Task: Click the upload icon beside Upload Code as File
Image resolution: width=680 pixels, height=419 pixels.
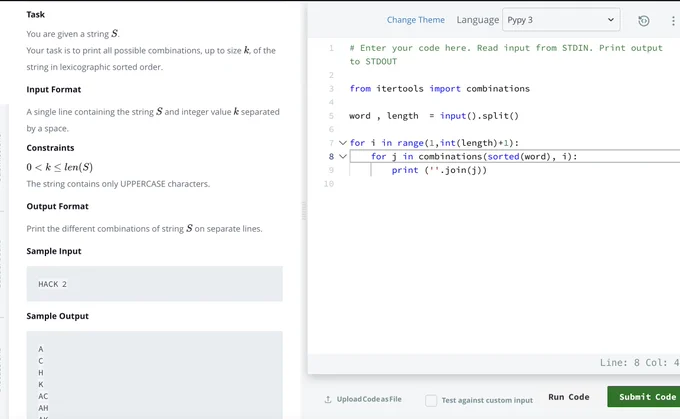Action: pyautogui.click(x=328, y=399)
